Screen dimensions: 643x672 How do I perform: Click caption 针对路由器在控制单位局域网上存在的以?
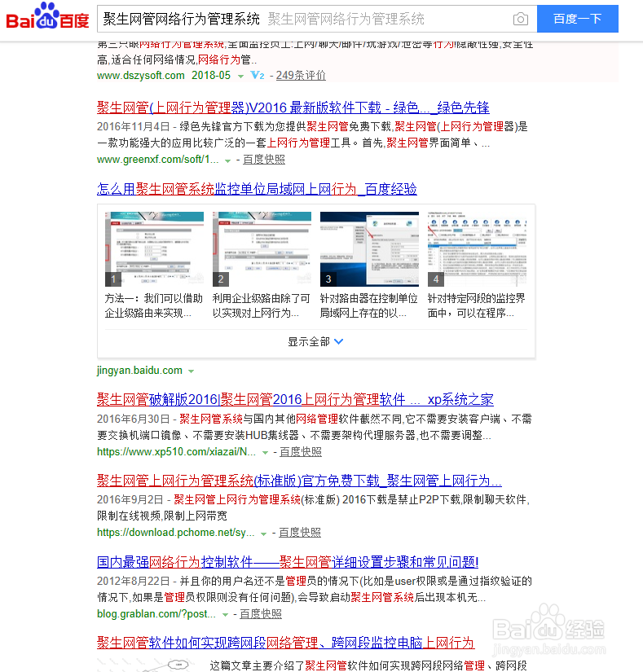tap(368, 305)
